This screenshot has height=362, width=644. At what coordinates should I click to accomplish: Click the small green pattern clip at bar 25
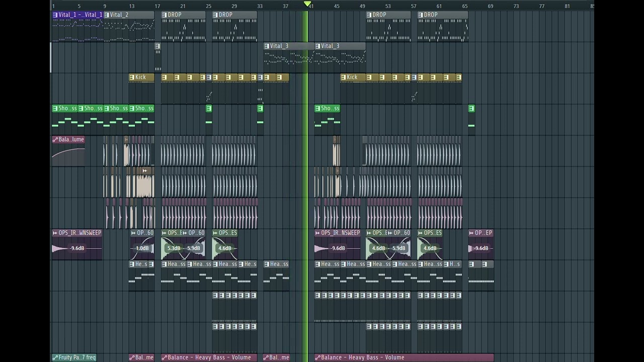tap(209, 108)
